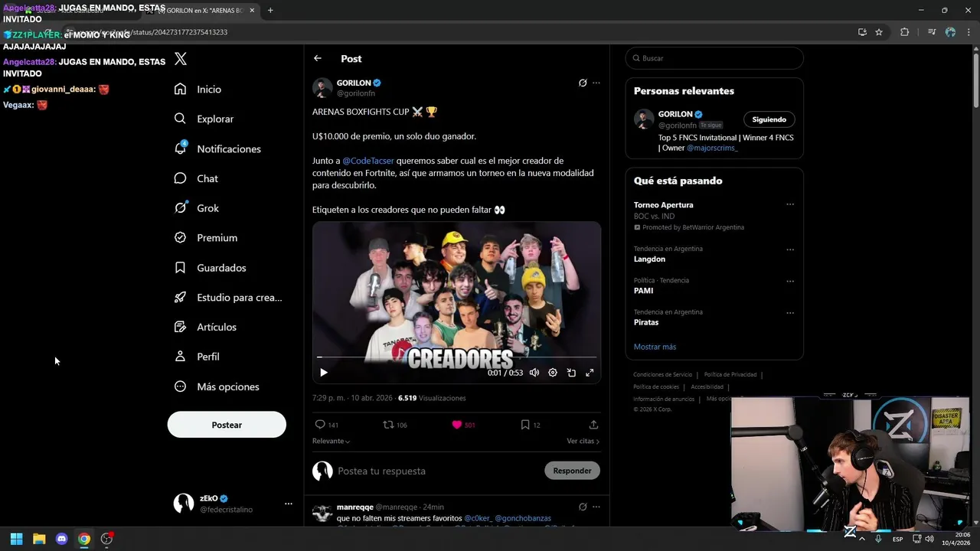Click the Responder button
This screenshot has width=980, height=551.
572,471
